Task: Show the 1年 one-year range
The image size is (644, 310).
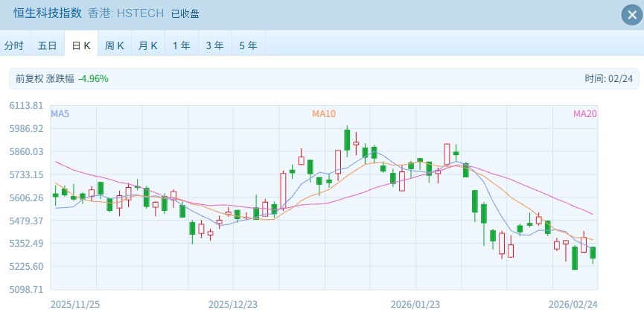Action: pyautogui.click(x=182, y=45)
